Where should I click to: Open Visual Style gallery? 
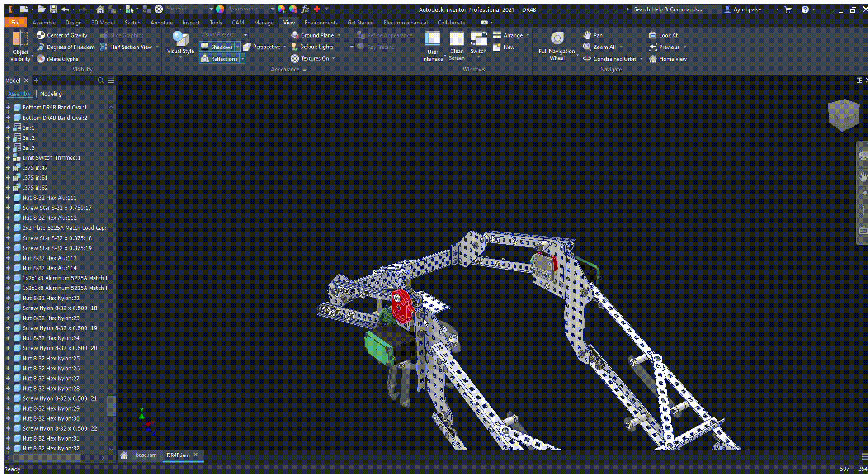pos(180,45)
